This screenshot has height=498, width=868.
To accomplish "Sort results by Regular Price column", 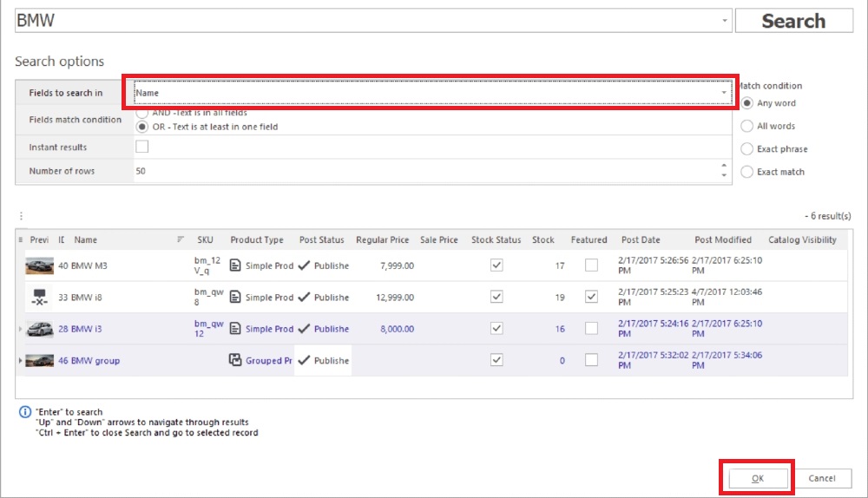I will pos(382,239).
